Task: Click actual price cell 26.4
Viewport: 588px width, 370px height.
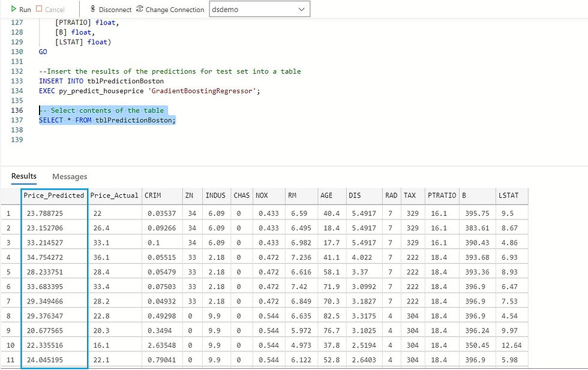Action: coord(115,228)
